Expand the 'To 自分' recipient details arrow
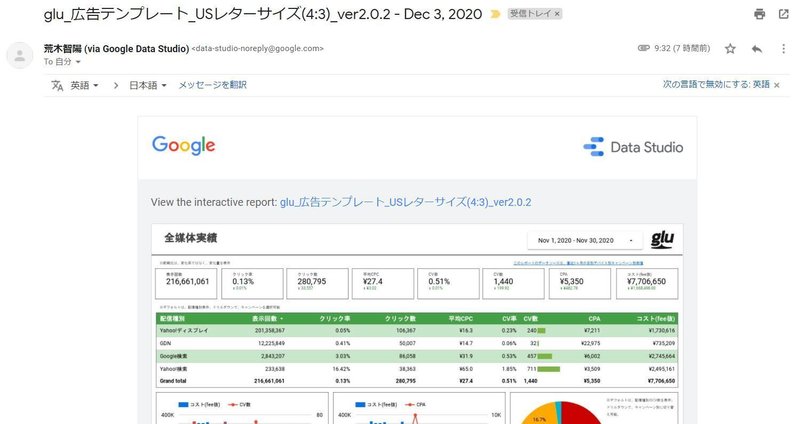800x424 pixels. [78, 62]
